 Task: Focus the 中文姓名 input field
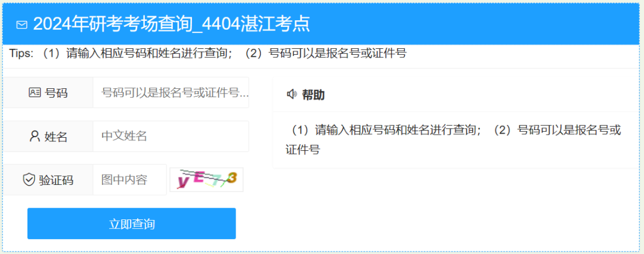(x=171, y=136)
